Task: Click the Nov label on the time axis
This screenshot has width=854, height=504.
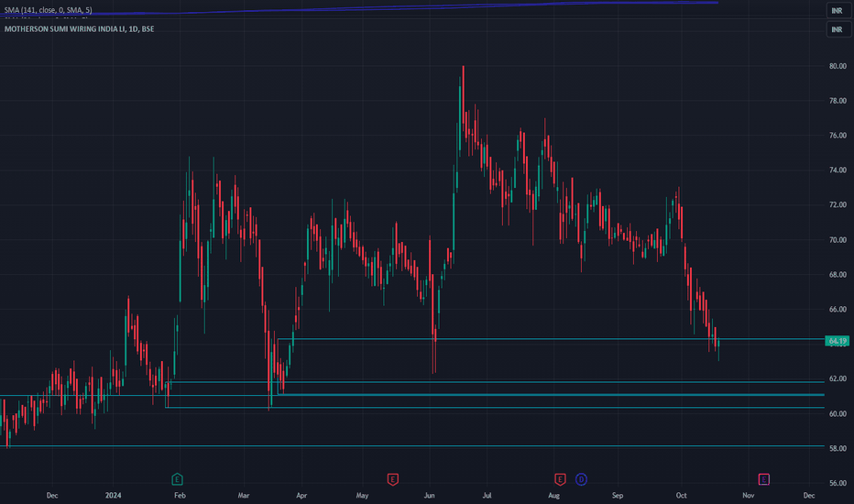Action: (x=749, y=495)
